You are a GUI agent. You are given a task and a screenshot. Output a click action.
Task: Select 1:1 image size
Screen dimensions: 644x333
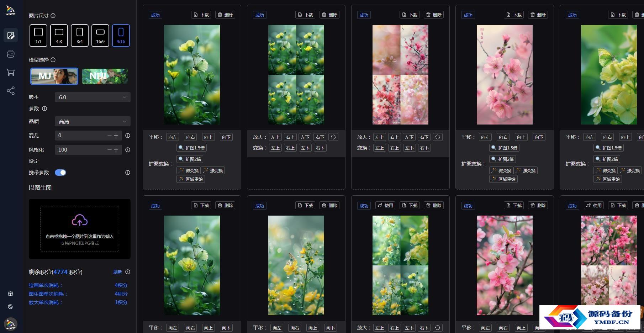[38, 36]
